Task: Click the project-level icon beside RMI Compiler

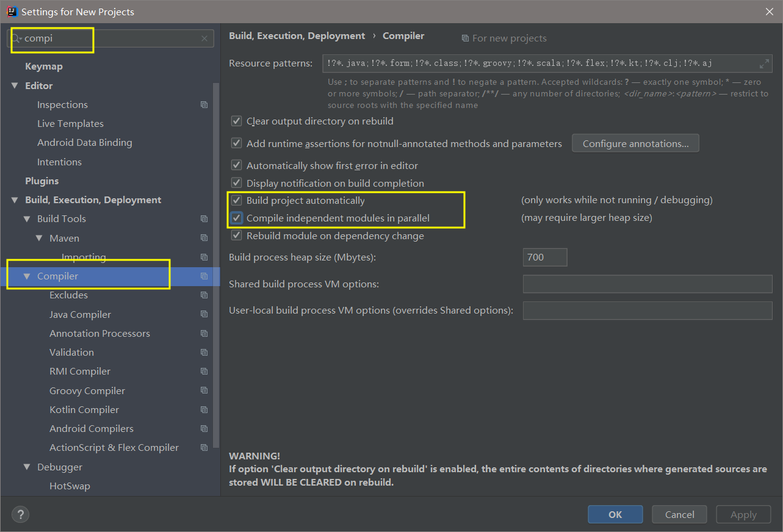Action: 204,372
